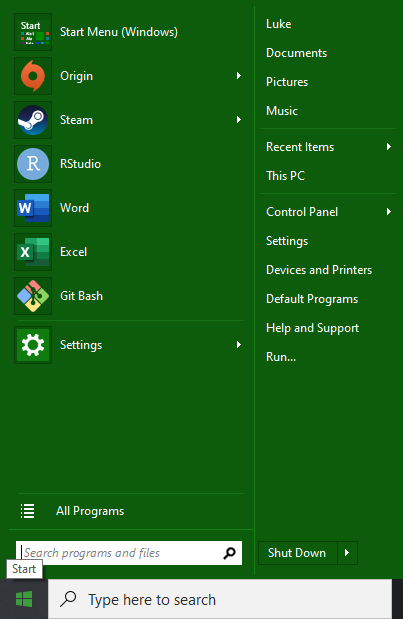Expand the Control Panel submenu arrow

tap(389, 212)
